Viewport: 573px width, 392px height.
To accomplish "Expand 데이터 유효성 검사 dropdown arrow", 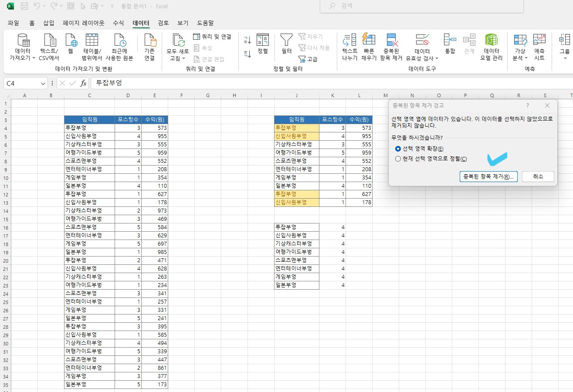I will click(437, 58).
